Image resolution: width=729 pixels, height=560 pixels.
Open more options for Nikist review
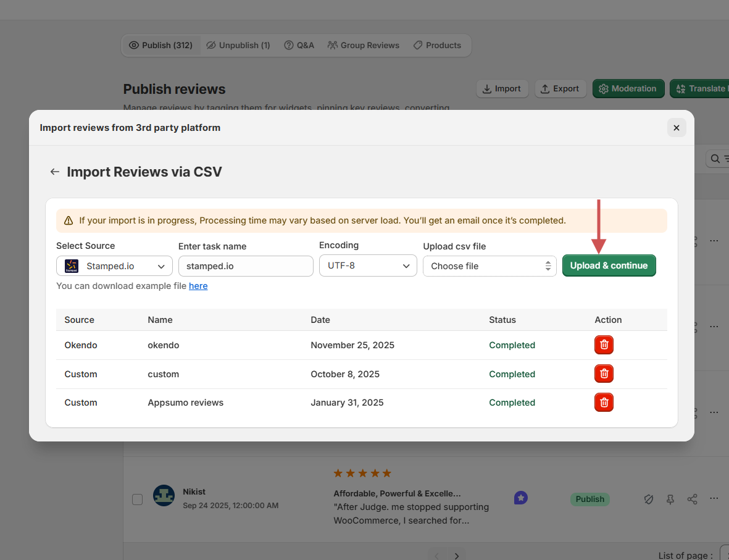coord(714,498)
